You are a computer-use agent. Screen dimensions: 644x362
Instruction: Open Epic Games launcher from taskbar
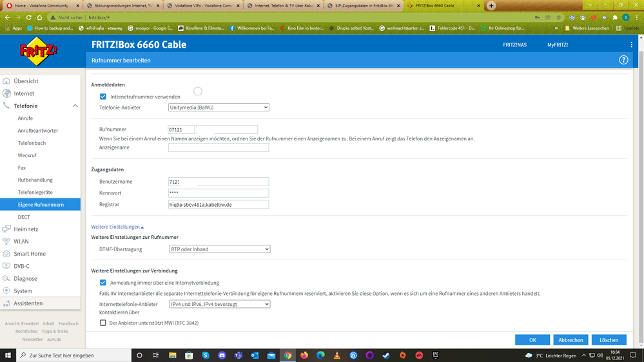(x=435, y=356)
